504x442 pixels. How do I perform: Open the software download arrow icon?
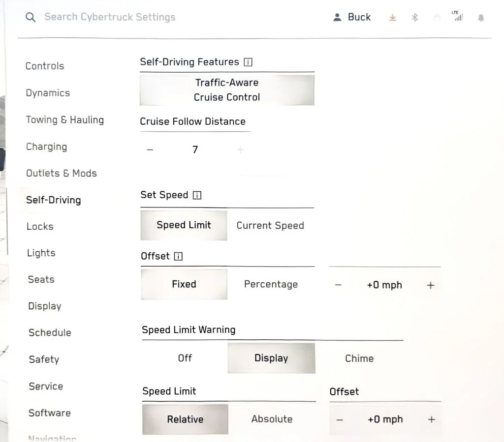pyautogui.click(x=392, y=17)
